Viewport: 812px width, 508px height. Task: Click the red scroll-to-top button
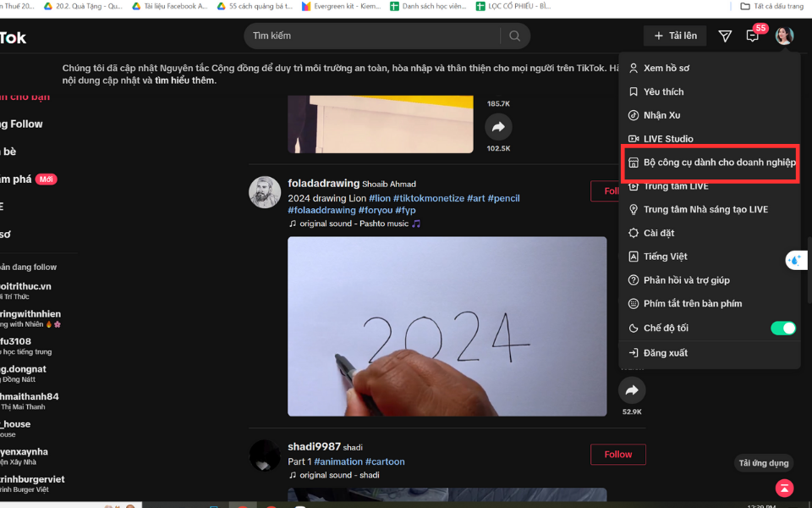click(x=784, y=489)
